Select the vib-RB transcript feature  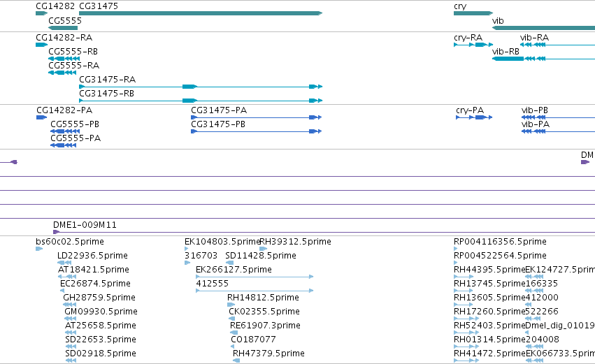coord(543,59)
